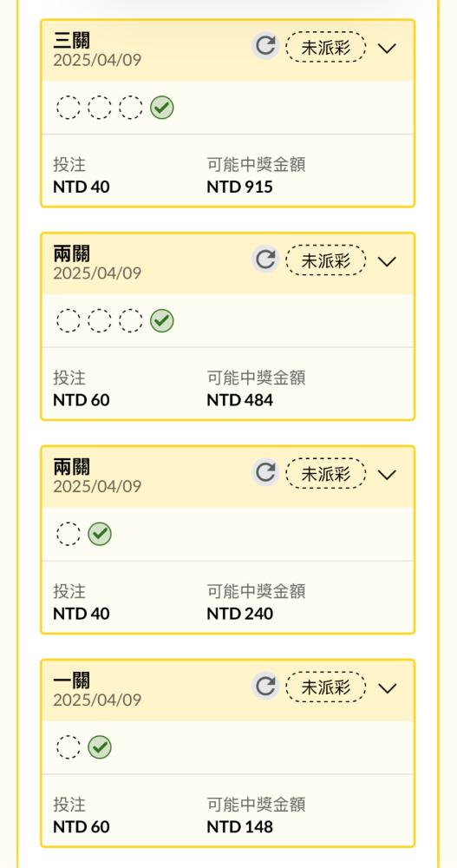
Task: Click 未派彩 status on 一關 card
Action: click(326, 687)
